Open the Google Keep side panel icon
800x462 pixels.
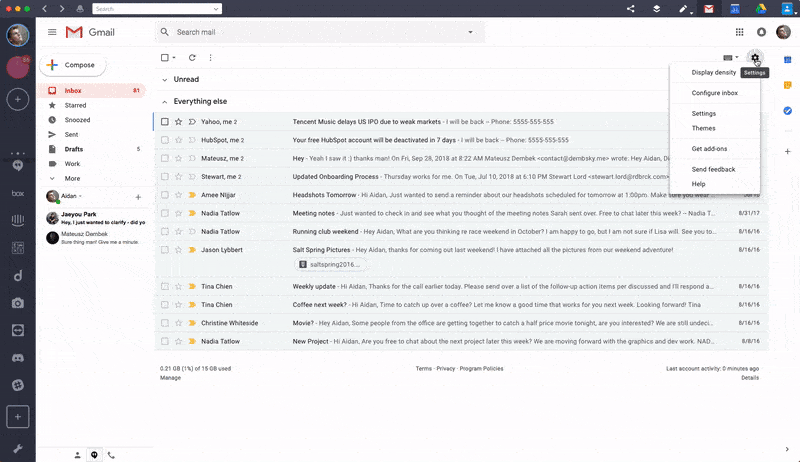point(787,85)
